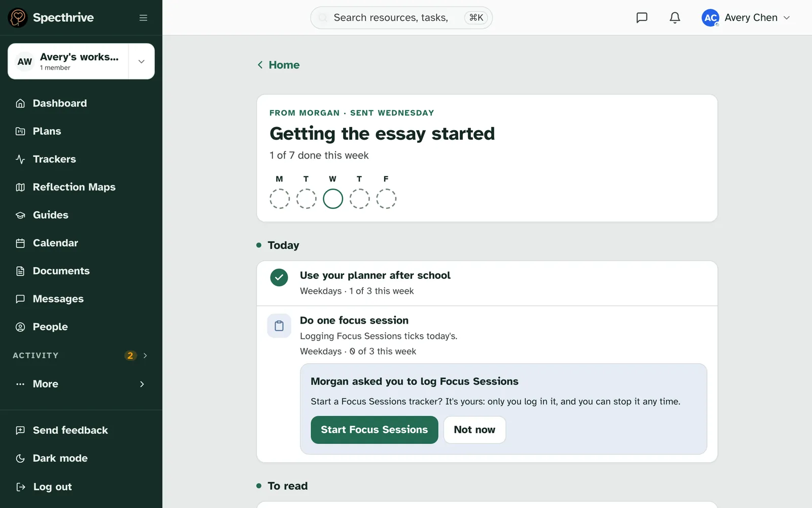Dismiss prompt with Not now
The image size is (812, 508).
click(475, 430)
